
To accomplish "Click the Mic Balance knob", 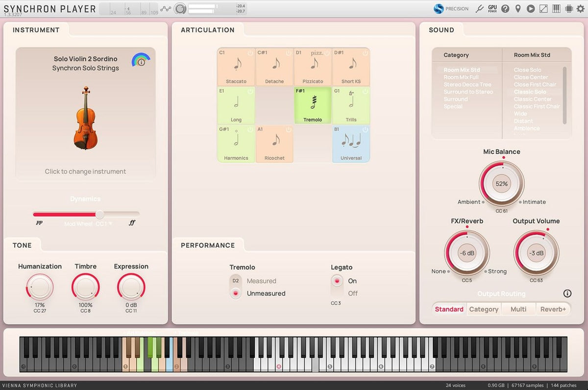I will 501,184.
